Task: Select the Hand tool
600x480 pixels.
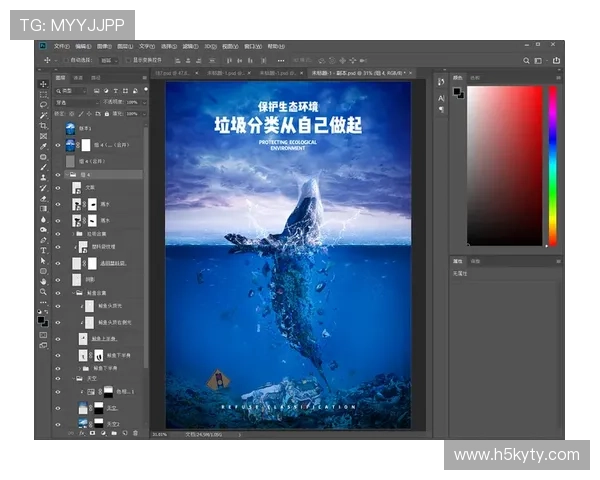Action: click(43, 281)
